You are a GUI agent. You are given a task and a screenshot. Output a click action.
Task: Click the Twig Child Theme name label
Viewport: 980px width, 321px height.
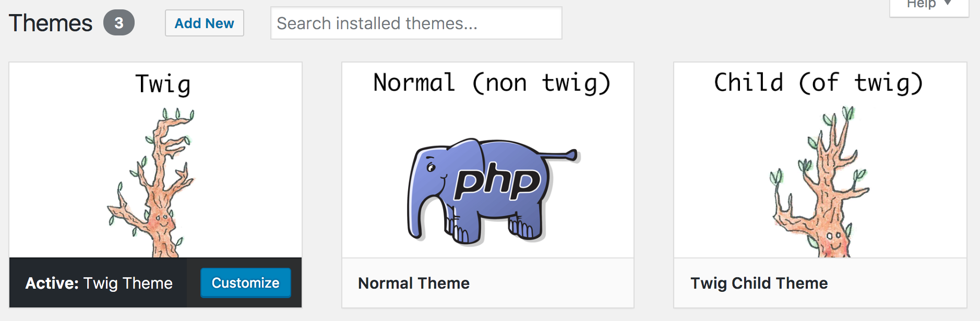759,283
